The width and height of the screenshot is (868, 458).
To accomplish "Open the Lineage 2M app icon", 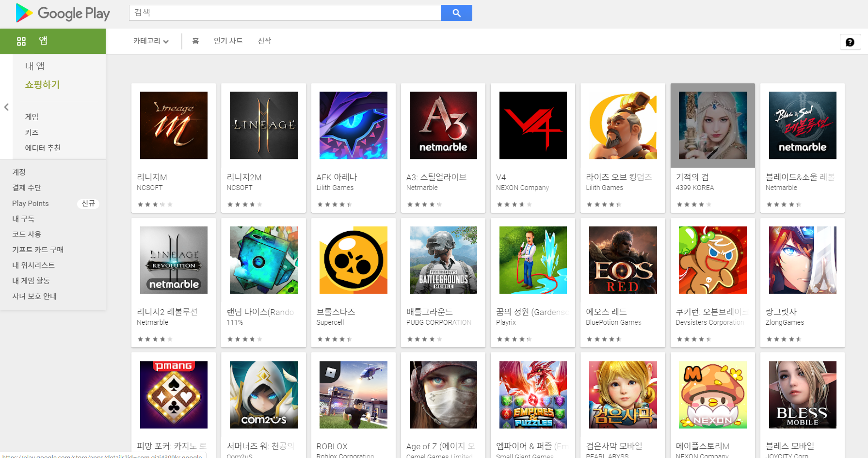I will [263, 126].
